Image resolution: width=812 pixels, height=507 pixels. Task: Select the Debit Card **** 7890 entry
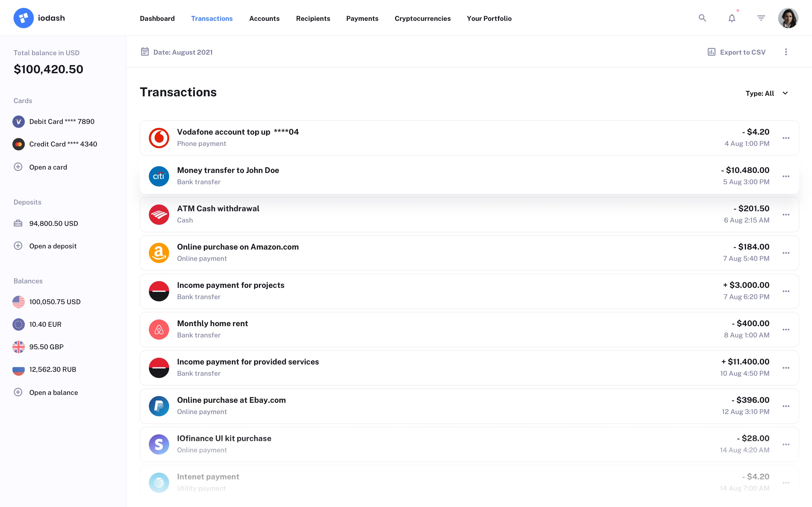click(x=61, y=121)
